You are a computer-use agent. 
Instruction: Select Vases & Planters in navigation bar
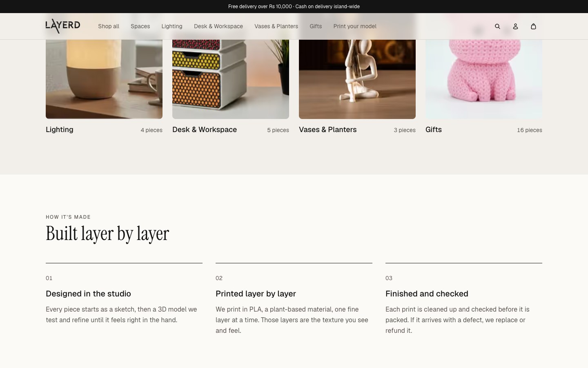tap(276, 26)
